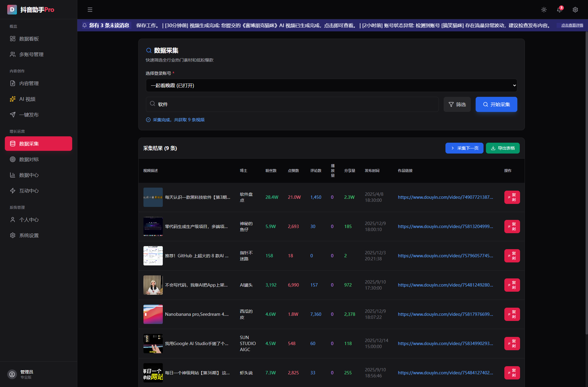The height and width of the screenshot is (387, 588).
Task: Click the 导出表格 export button
Action: tap(503, 148)
